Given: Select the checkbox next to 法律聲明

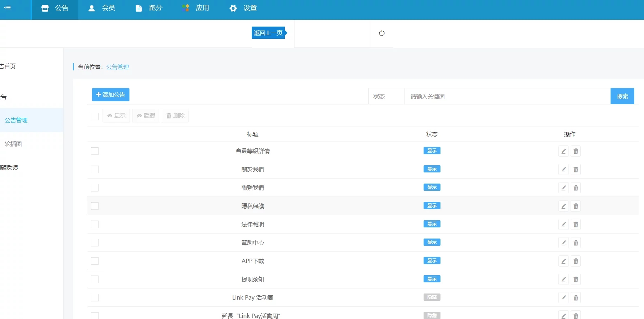Looking at the screenshot, I should pos(95,225).
